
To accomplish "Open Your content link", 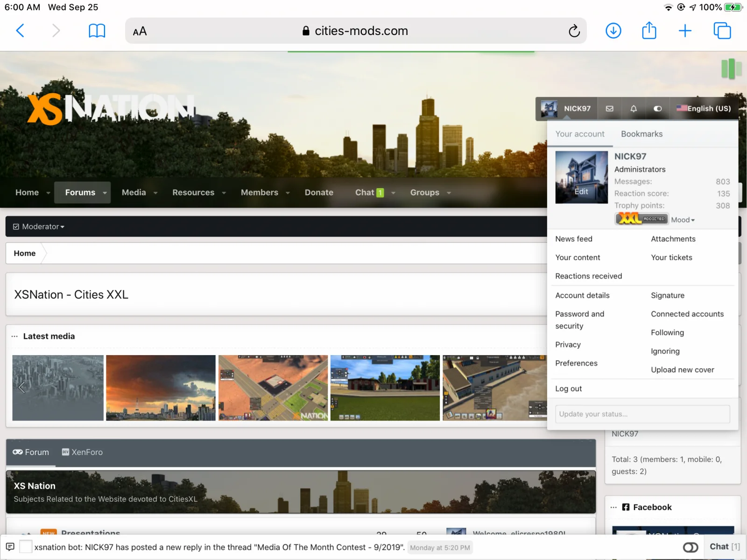I will click(578, 258).
